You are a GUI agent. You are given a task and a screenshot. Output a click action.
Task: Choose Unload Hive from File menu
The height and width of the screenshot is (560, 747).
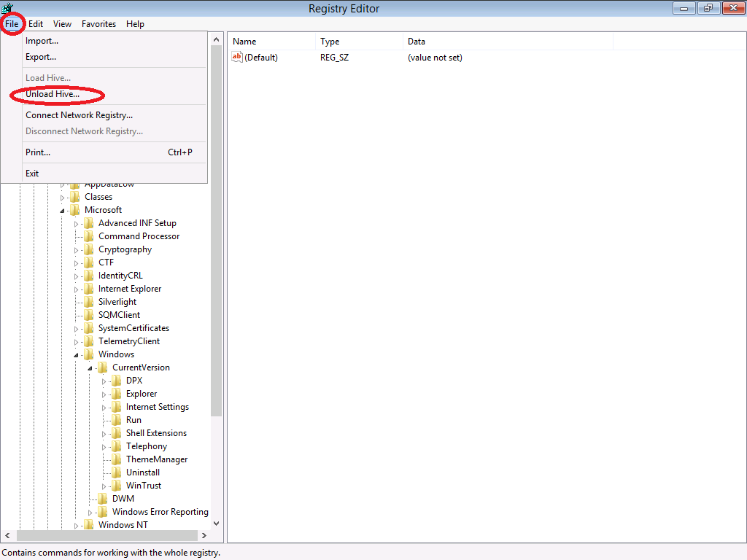pos(53,95)
